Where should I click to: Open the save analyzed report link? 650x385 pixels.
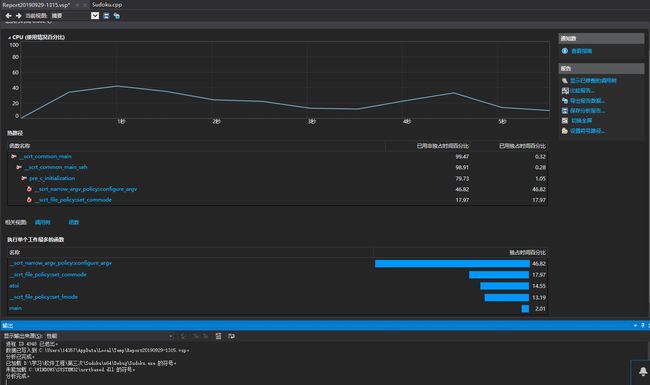pyautogui.click(x=587, y=111)
